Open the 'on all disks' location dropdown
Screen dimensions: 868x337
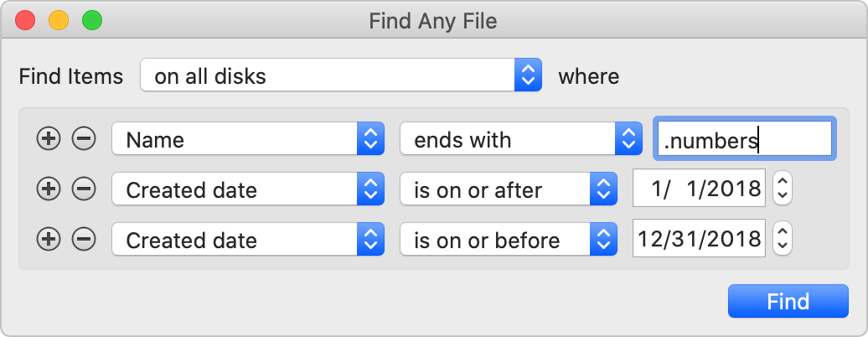pos(342,77)
